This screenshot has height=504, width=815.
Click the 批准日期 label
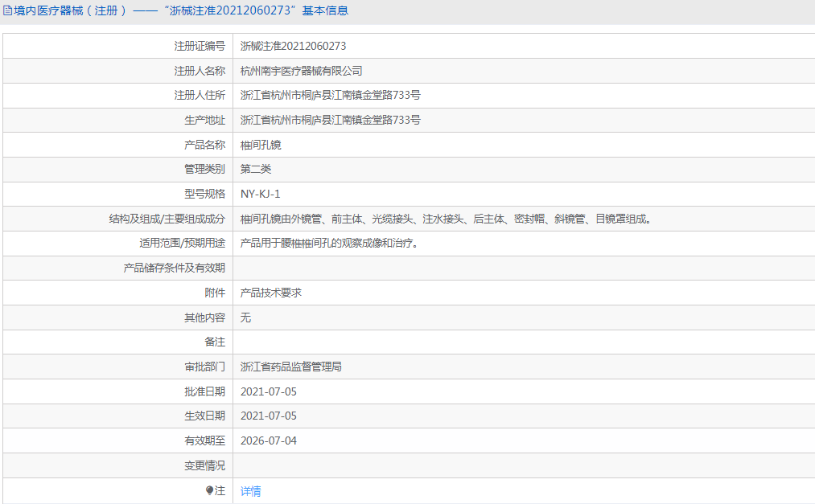pyautogui.click(x=205, y=392)
